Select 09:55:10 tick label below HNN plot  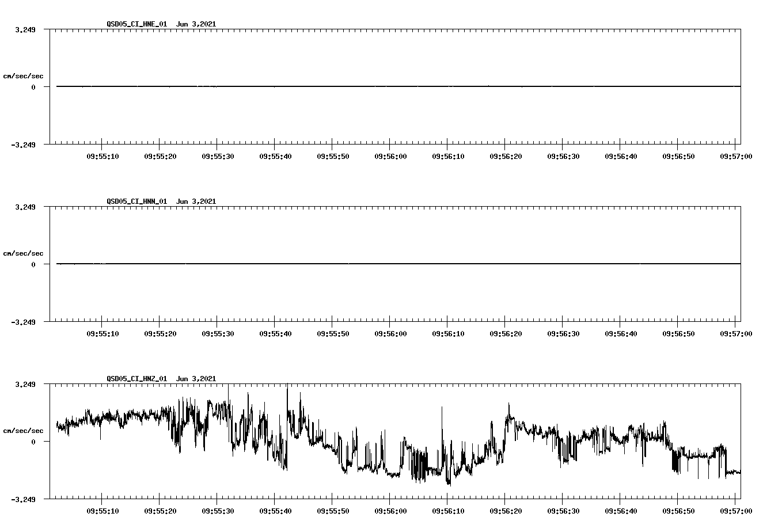coord(103,333)
